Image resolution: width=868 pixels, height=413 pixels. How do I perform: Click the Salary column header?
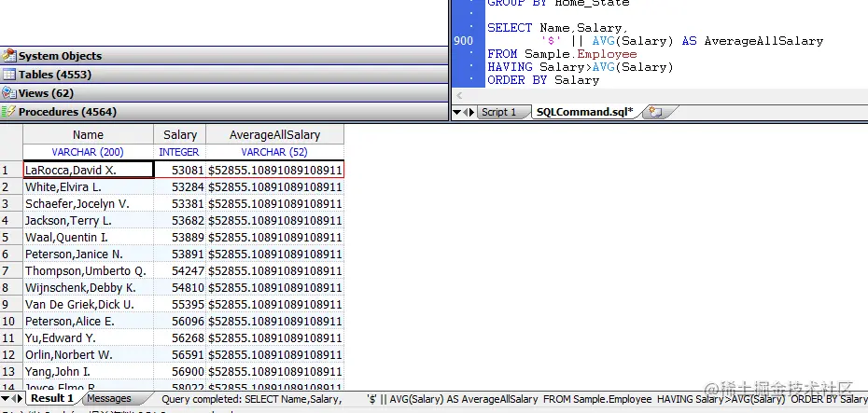180,135
